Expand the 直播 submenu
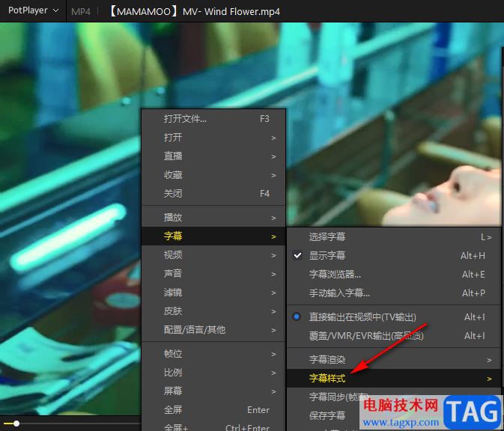This screenshot has width=504, height=431. tap(213, 156)
